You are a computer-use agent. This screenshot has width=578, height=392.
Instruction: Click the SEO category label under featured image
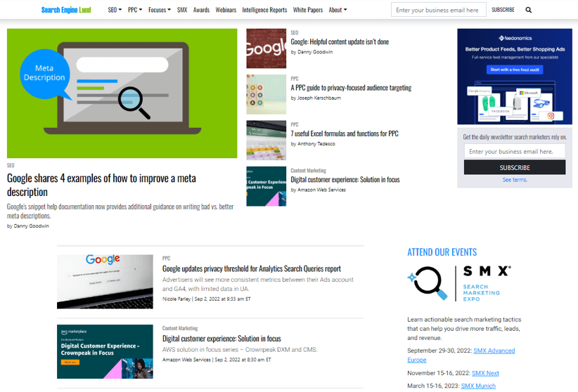click(x=11, y=165)
